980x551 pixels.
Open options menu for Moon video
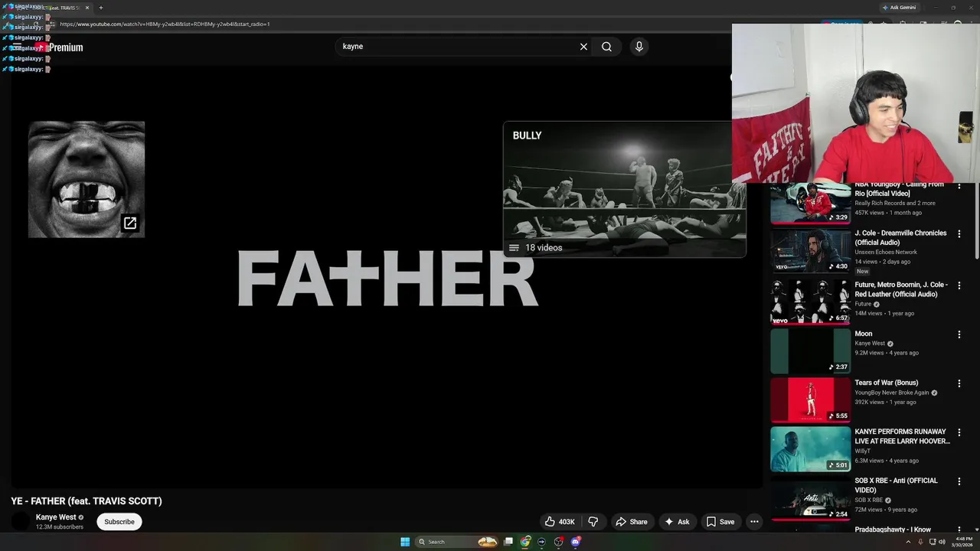(x=959, y=334)
